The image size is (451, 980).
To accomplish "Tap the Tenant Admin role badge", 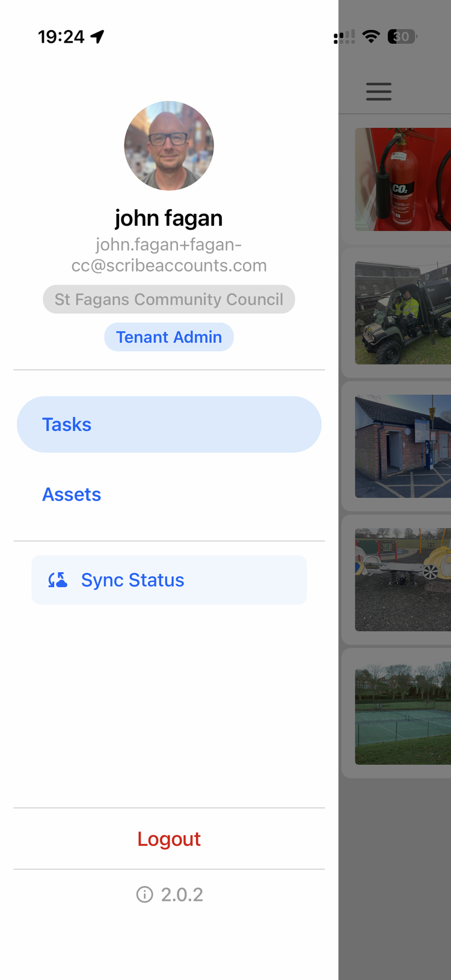I will point(169,337).
